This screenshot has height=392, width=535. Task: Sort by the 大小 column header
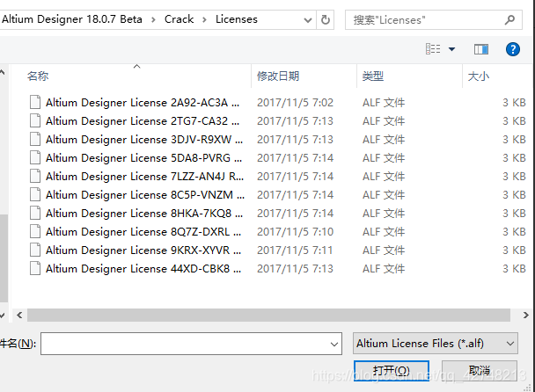tap(479, 76)
